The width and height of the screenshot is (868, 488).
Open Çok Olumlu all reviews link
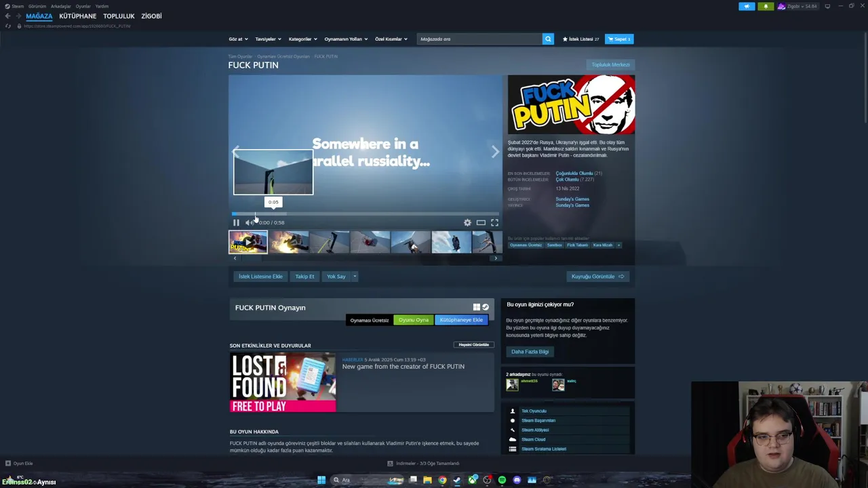567,180
